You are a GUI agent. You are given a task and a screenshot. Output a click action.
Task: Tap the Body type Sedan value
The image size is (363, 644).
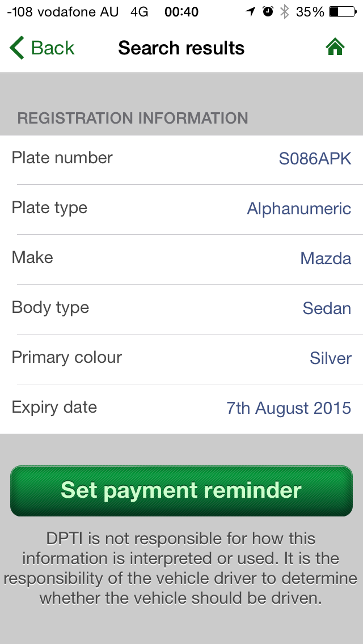327,308
